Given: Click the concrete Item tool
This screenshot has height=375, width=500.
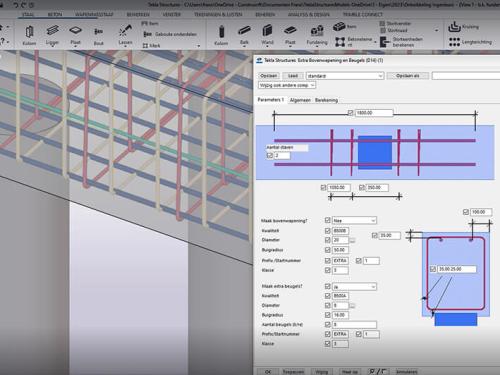Looking at the screenshot, I should pos(345,27).
